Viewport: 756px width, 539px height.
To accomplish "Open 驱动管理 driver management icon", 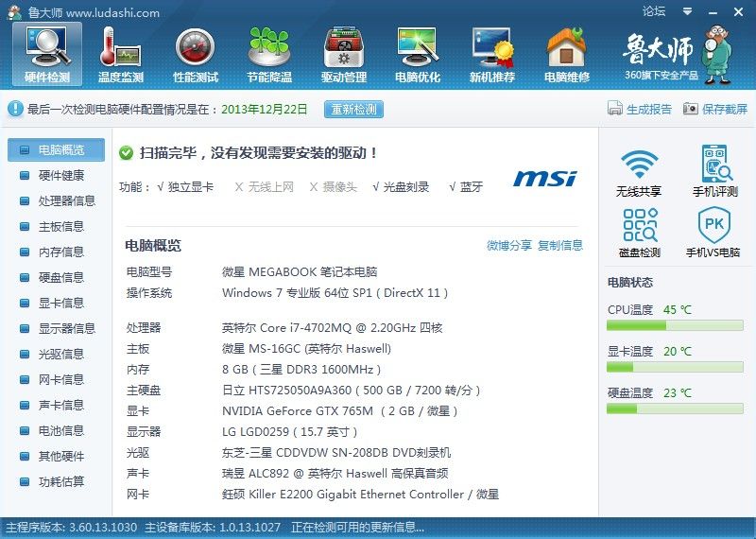I will [x=344, y=54].
